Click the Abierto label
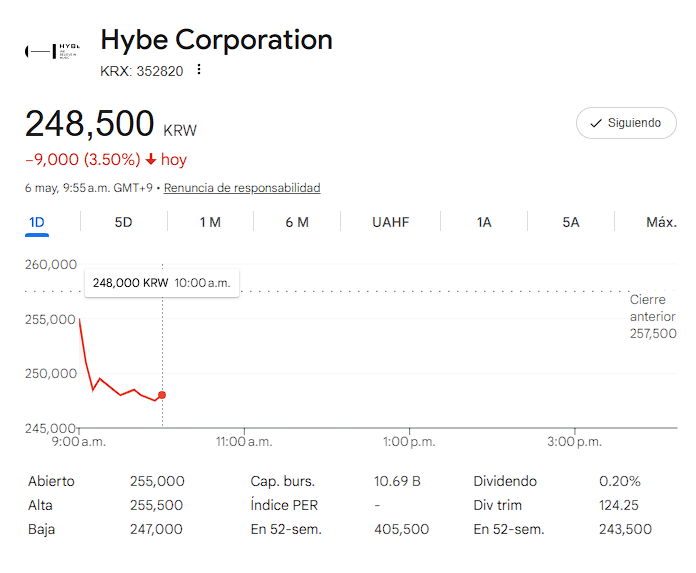Image resolution: width=696 pixels, height=573 pixels. [51, 481]
